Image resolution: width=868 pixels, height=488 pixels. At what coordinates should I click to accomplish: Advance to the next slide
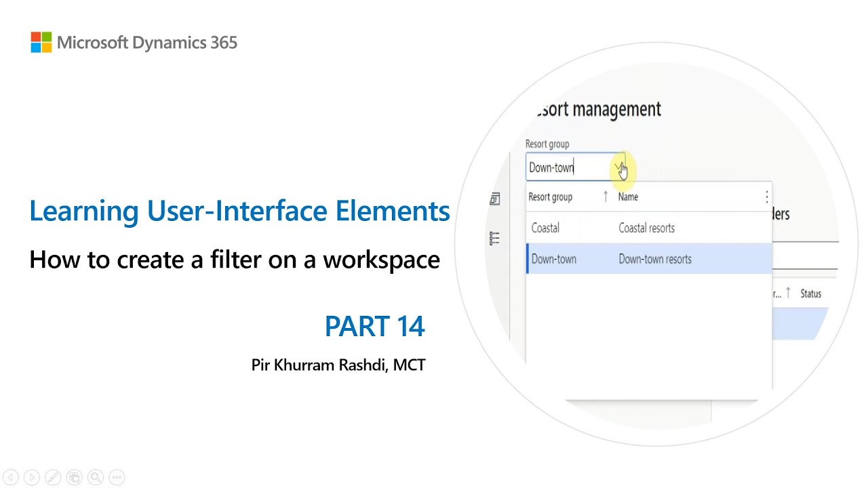32,477
